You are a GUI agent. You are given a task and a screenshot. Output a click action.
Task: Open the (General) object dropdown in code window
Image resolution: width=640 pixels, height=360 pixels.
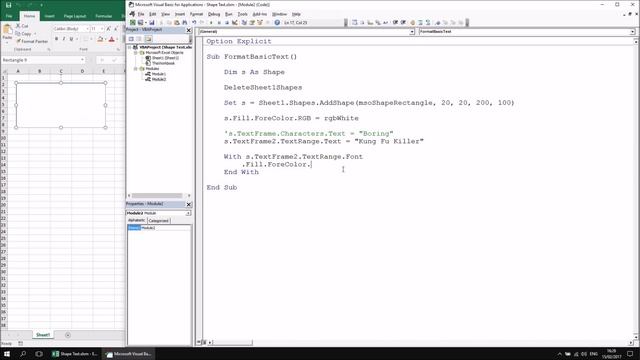(412, 31)
